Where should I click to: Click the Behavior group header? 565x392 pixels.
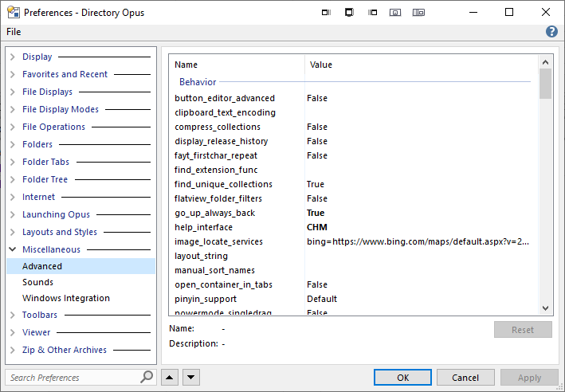[x=198, y=82]
